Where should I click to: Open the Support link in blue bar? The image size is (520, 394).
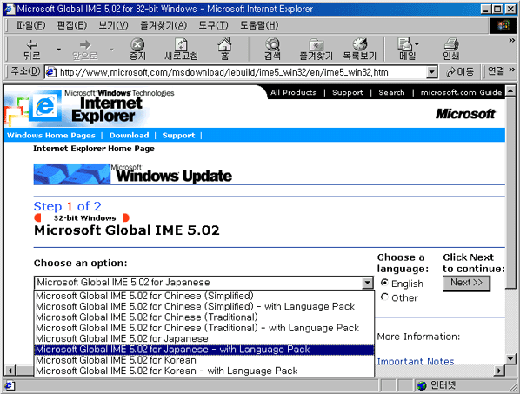point(179,135)
